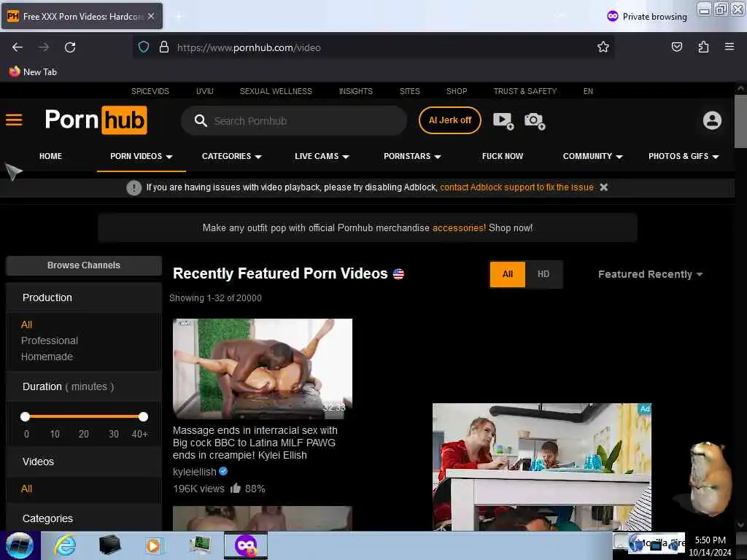
Task: Close the current browser tab
Action: point(151,16)
